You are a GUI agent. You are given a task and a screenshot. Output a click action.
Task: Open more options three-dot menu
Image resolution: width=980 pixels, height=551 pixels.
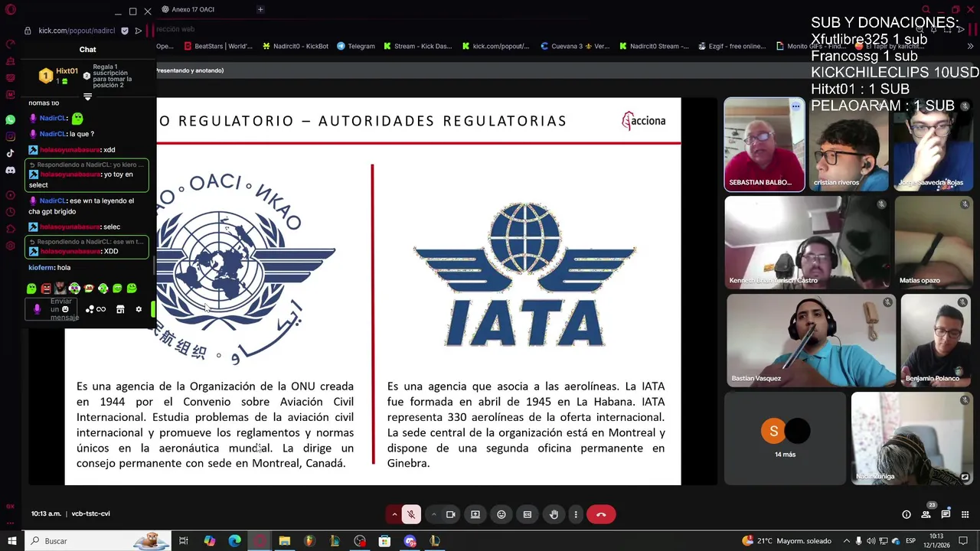pos(576,514)
